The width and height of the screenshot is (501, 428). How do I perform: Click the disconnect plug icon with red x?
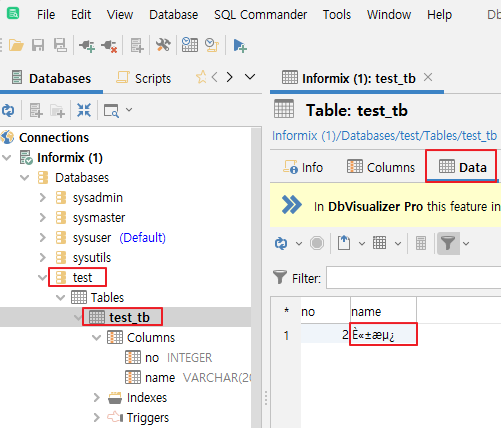pyautogui.click(x=109, y=46)
